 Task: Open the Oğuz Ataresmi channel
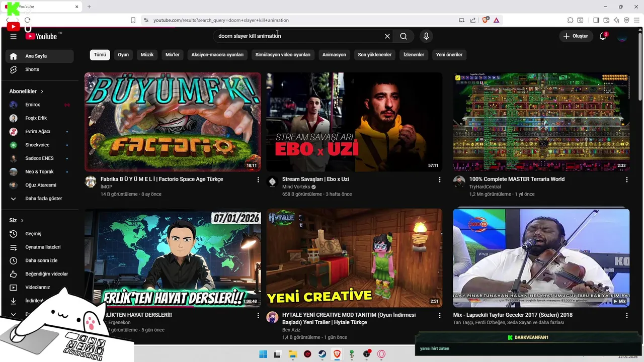[39, 185]
